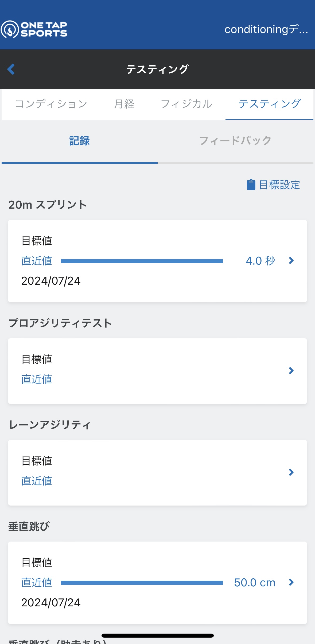Click the 垂直跳び progress bar

click(142, 583)
